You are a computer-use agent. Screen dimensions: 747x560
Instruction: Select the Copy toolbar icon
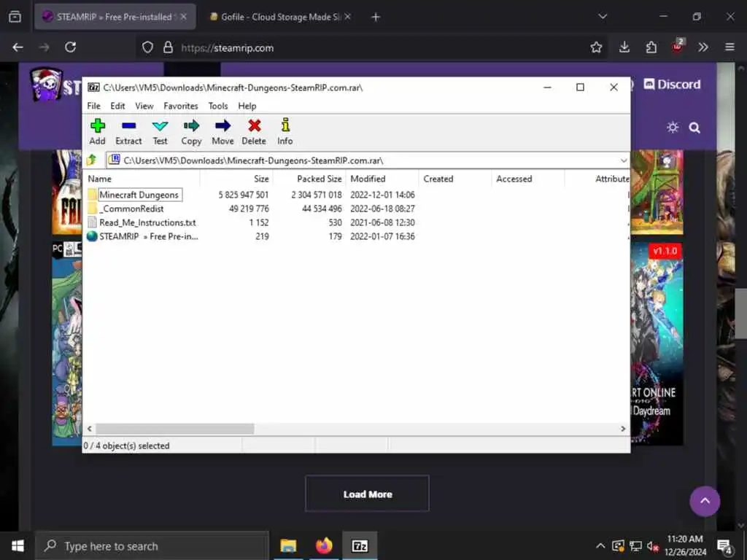[192, 132]
